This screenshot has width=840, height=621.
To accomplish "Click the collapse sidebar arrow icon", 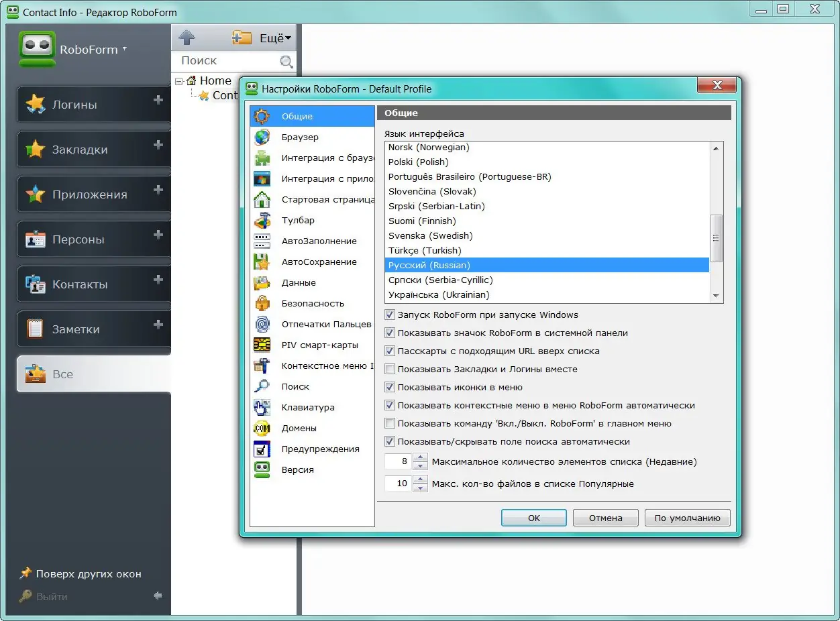I will (x=158, y=596).
